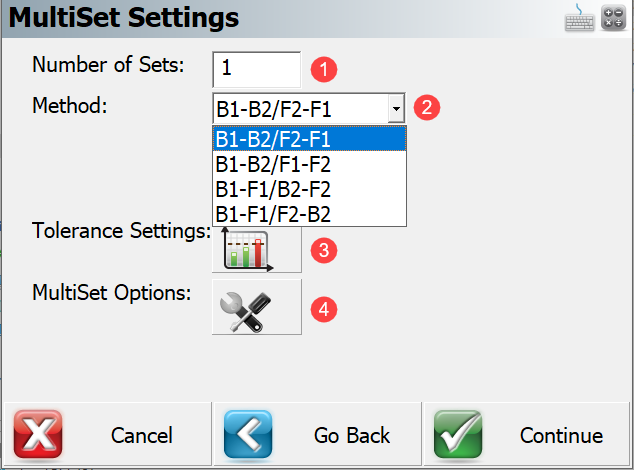Viewport: 634px width, 470px height.
Task: Collapse the Method dropdown using its arrow
Action: (396, 108)
